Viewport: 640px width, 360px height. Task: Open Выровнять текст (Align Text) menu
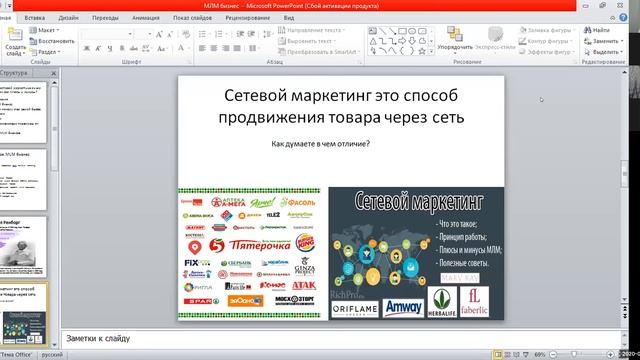pyautogui.click(x=307, y=41)
